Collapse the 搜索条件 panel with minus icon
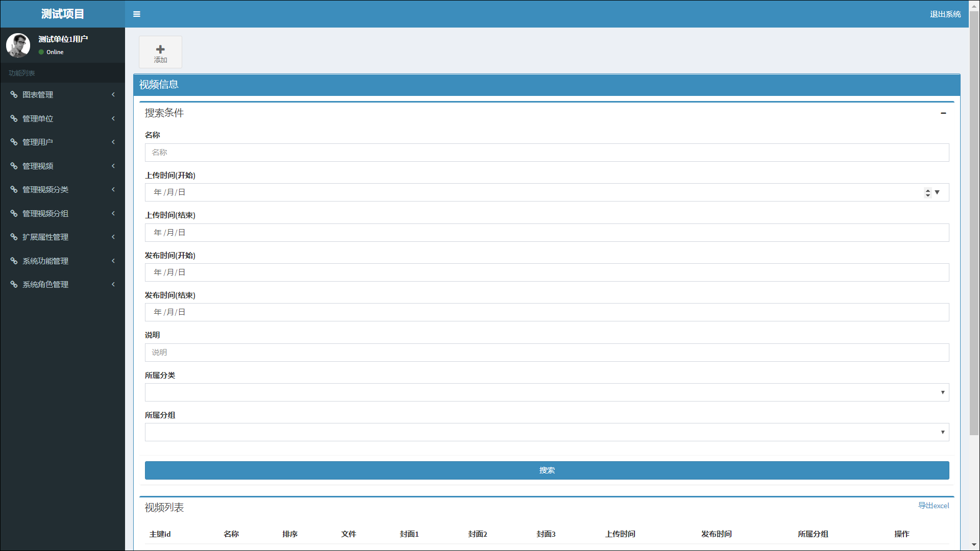 click(x=943, y=113)
